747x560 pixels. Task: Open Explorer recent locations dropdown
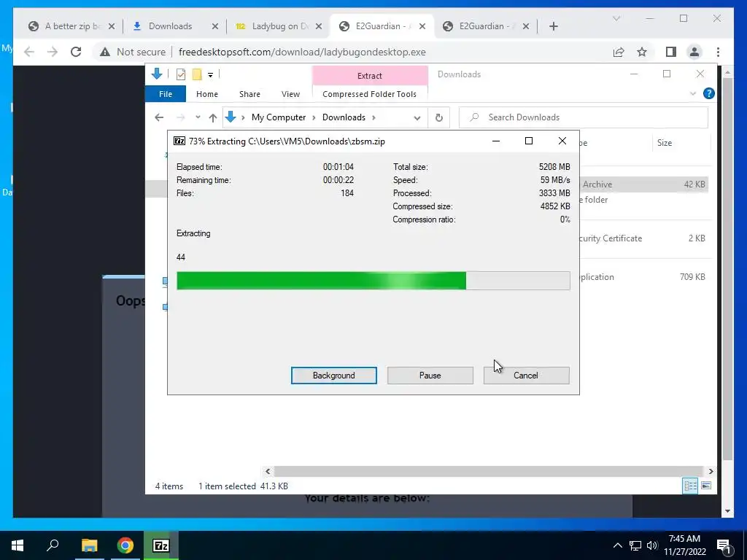click(x=198, y=117)
